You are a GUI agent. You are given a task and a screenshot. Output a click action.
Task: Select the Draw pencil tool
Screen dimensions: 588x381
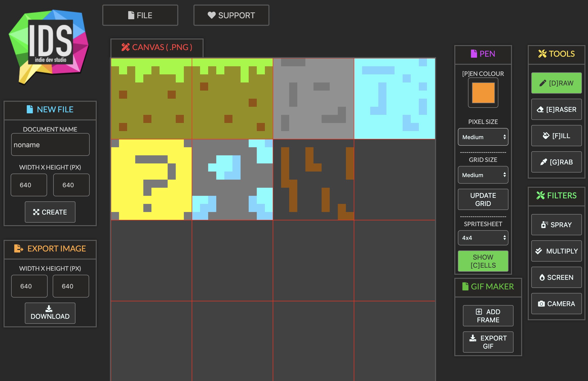point(556,83)
